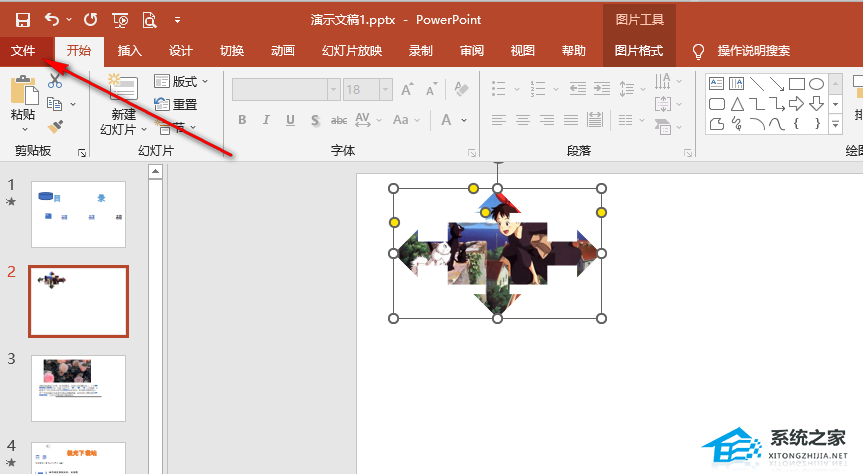This screenshot has width=863, height=474.
Task: Open the 审阅 tab
Action: [472, 51]
